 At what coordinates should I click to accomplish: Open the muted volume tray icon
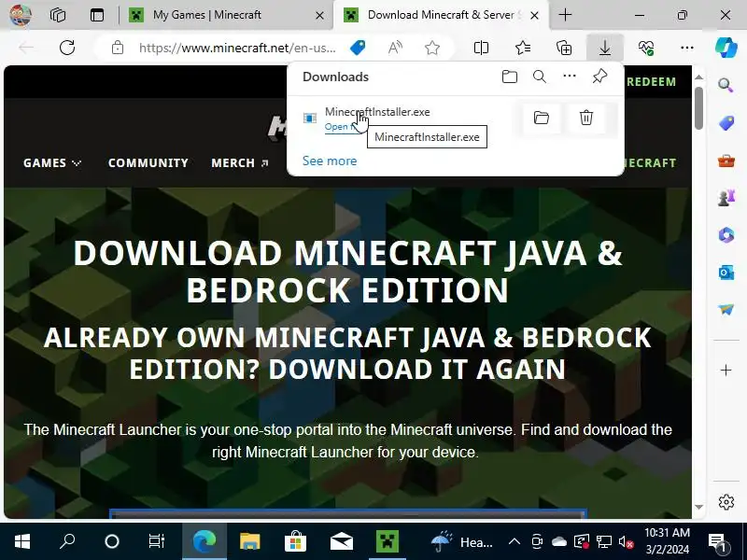tap(626, 541)
